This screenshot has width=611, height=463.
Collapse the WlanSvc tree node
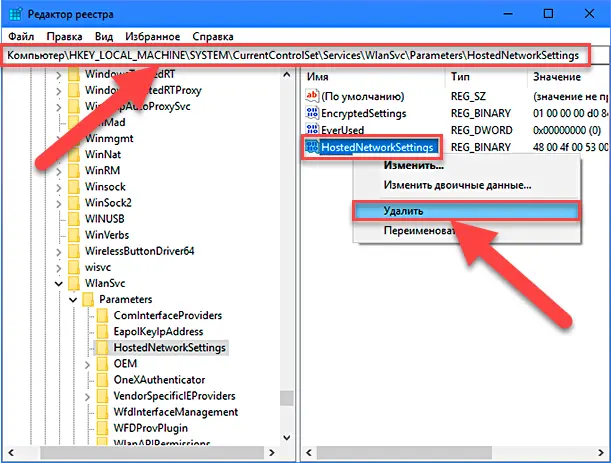pyautogui.click(x=59, y=284)
